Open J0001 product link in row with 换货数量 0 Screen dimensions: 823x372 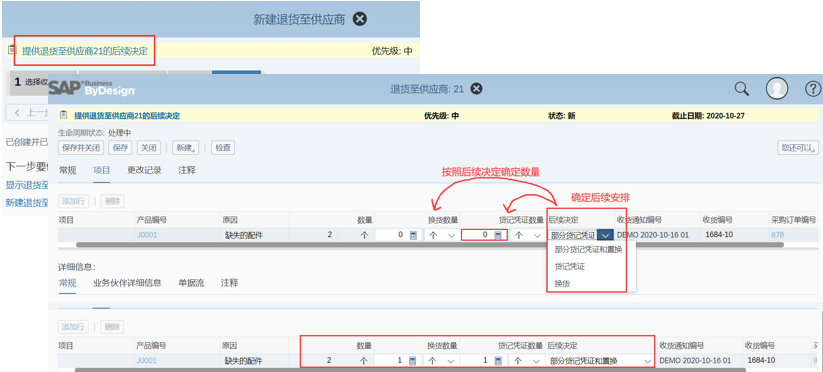[146, 235]
